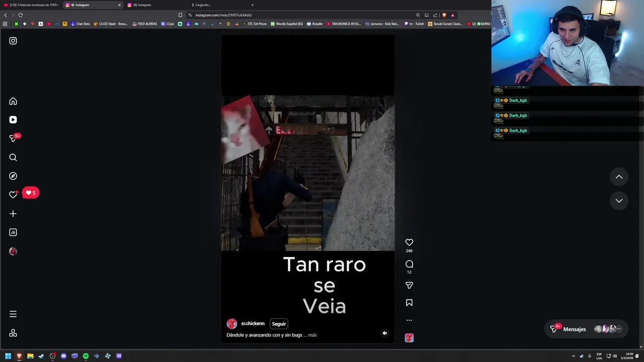Screen dimensions: 644x362
Task: Go to next reel with down chevron
Action: coord(619,201)
